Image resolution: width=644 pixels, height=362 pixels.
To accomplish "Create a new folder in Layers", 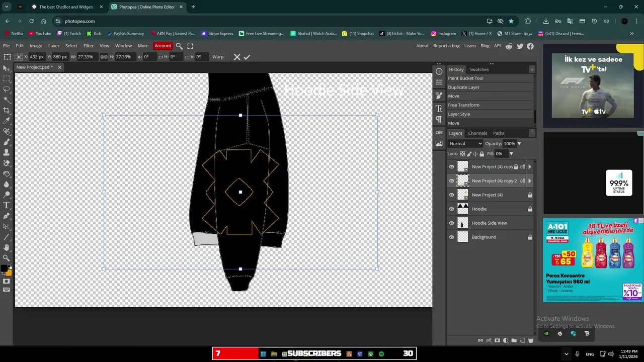I will 514,340.
